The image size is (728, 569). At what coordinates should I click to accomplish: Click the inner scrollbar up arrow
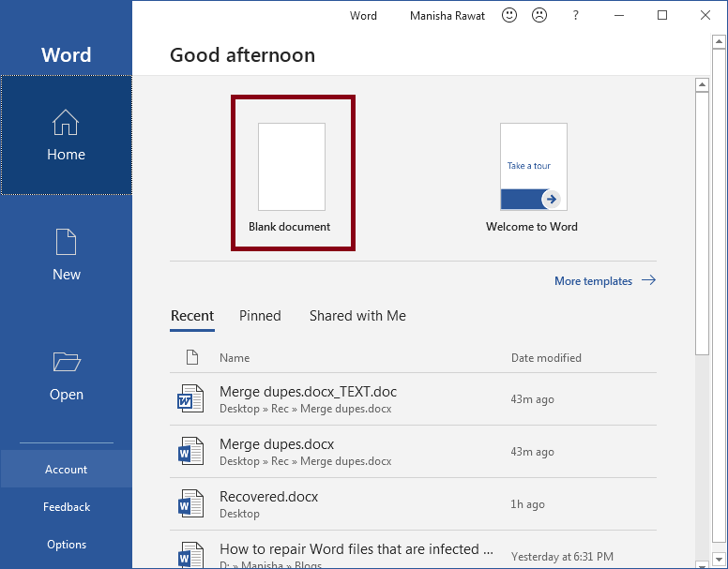(x=702, y=85)
